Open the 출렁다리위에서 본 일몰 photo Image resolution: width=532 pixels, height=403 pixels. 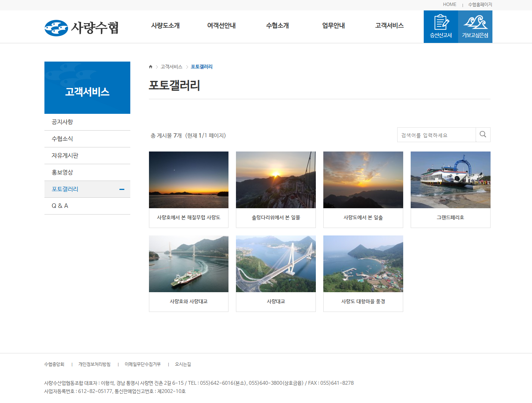click(x=276, y=180)
